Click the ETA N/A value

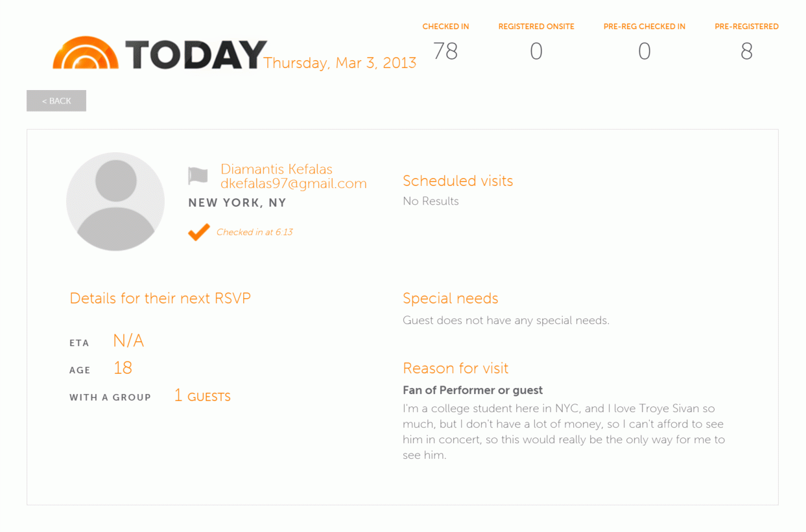(x=128, y=341)
